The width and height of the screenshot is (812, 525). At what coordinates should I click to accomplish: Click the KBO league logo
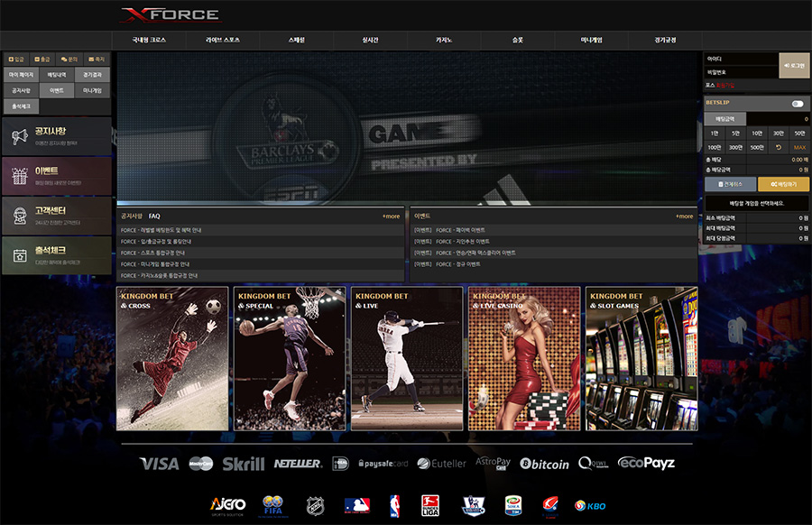click(590, 506)
